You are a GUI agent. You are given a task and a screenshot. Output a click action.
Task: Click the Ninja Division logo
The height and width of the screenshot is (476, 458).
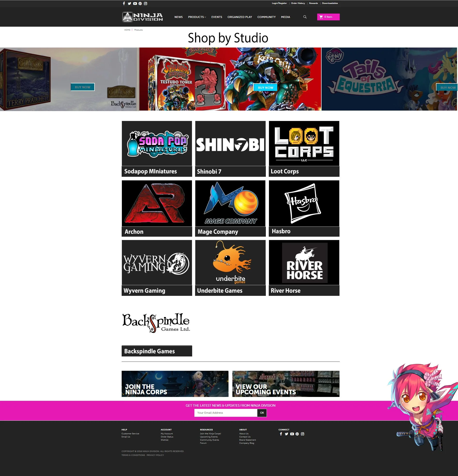click(x=142, y=17)
